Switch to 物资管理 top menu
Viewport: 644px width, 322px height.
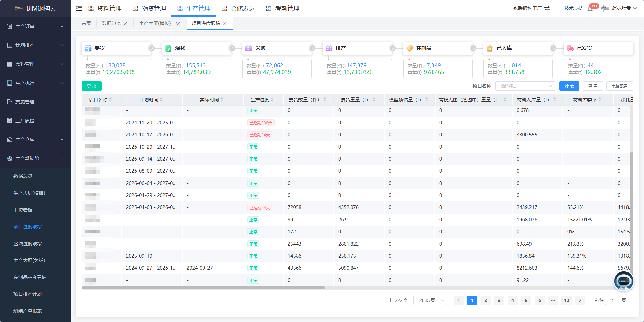click(149, 8)
